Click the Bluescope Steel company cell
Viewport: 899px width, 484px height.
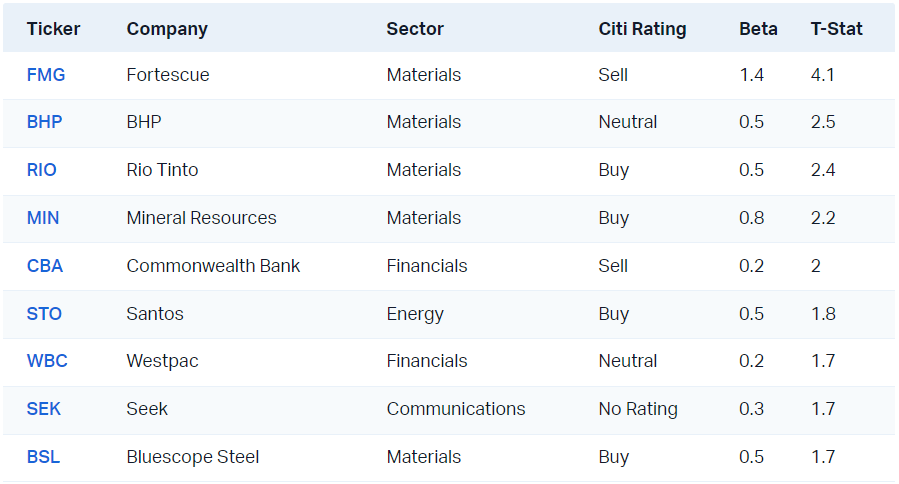click(x=192, y=457)
